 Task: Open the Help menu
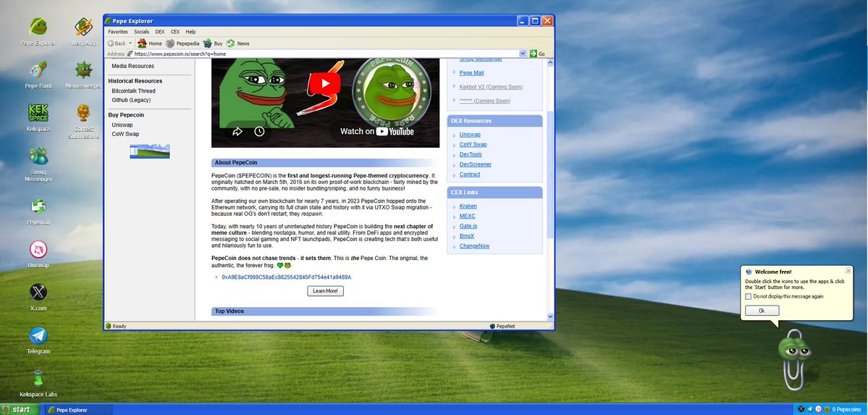click(190, 32)
